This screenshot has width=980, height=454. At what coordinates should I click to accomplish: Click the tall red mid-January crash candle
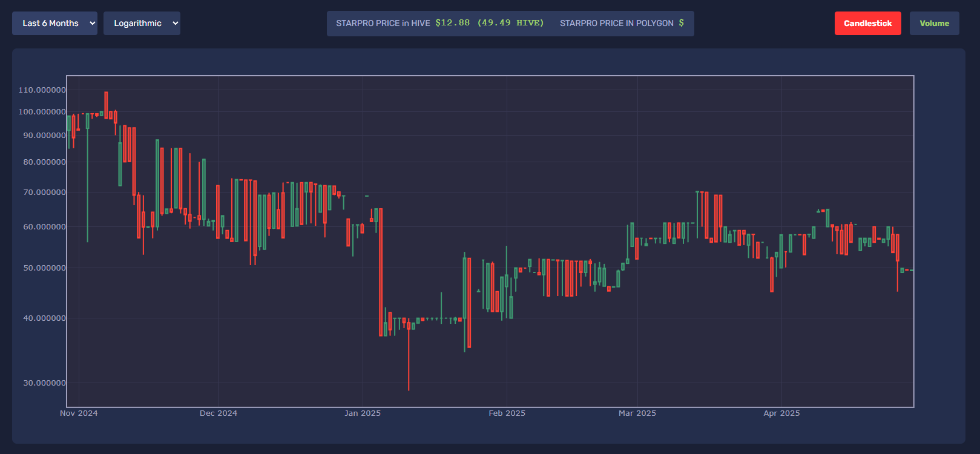tap(381, 272)
